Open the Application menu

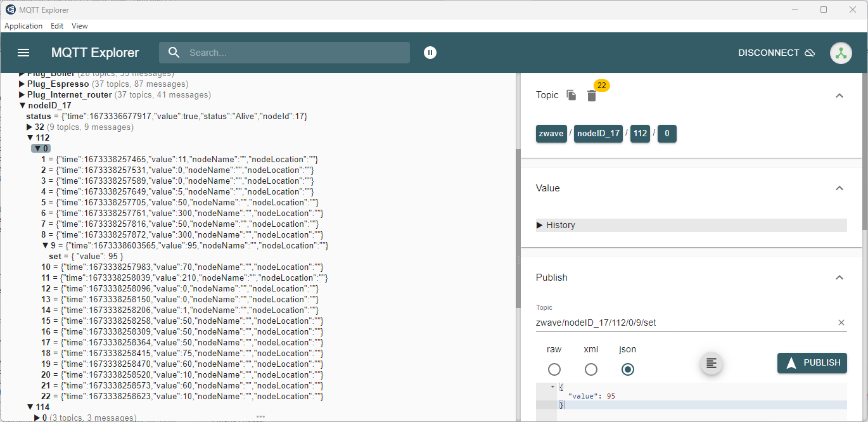[23, 26]
